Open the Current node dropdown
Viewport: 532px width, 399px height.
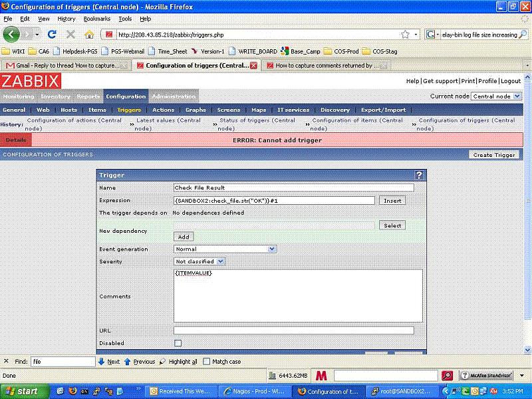(x=495, y=96)
